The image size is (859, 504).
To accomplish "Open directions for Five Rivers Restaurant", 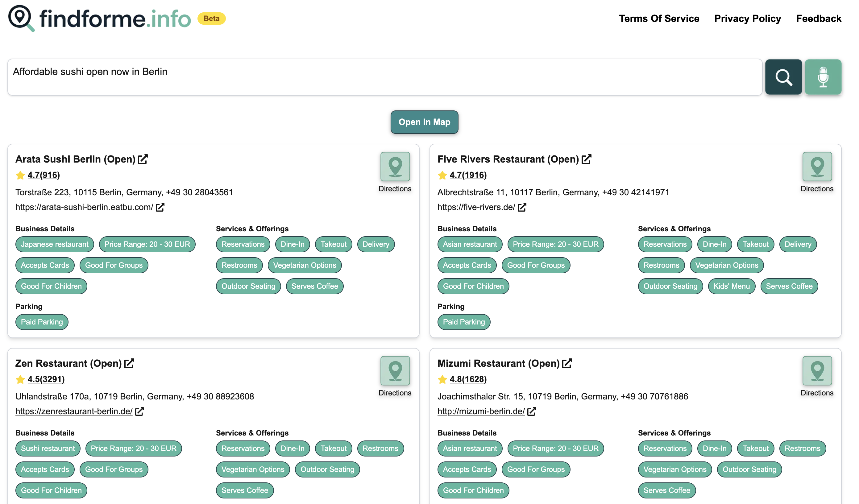I will pyautogui.click(x=817, y=167).
